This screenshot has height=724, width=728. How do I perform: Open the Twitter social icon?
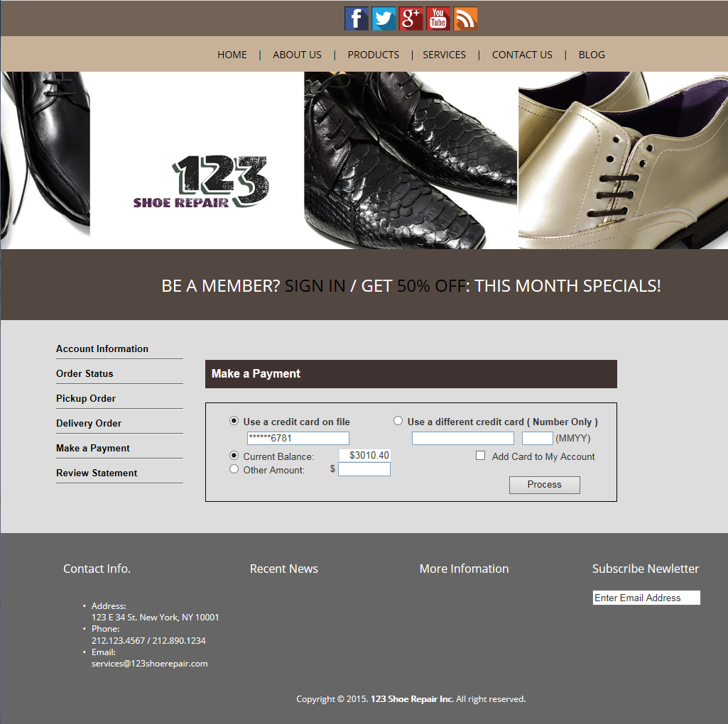point(384,18)
